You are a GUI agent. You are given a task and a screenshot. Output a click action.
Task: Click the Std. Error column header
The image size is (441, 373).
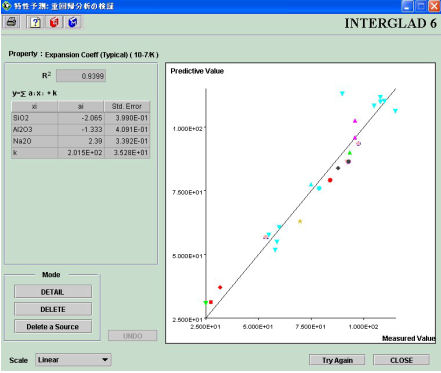(127, 106)
